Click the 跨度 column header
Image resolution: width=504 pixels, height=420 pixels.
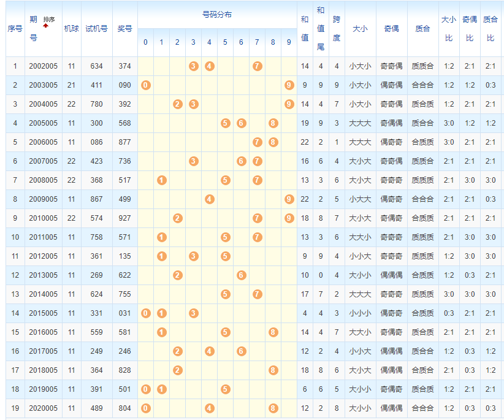click(x=337, y=29)
